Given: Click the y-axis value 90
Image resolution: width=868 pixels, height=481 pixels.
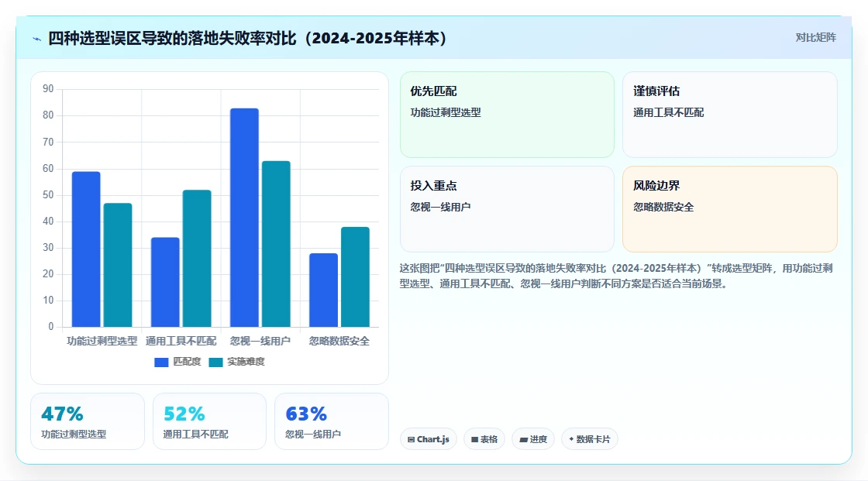Looking at the screenshot, I should click(x=48, y=89).
